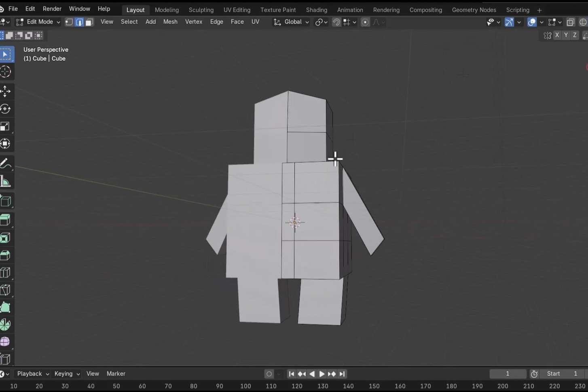Switch to the Sculpting workspace tab

[201, 10]
